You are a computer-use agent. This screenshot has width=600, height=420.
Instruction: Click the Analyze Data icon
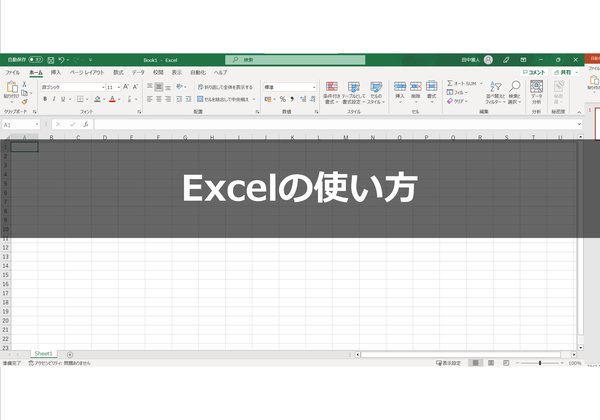[536, 86]
